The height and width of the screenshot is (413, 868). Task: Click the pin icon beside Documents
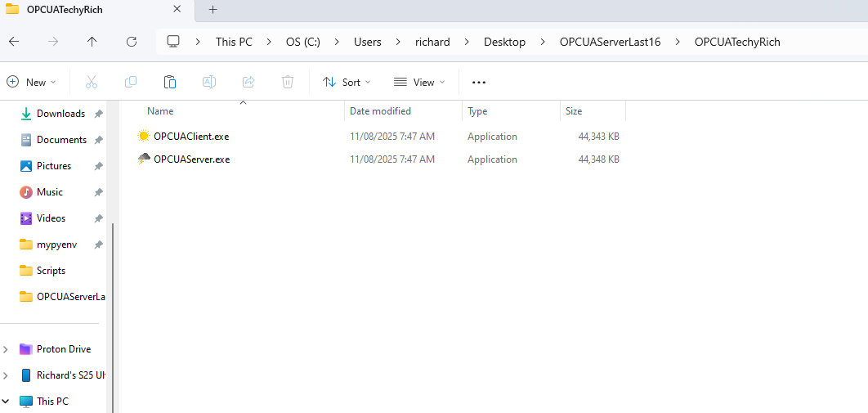click(x=98, y=140)
